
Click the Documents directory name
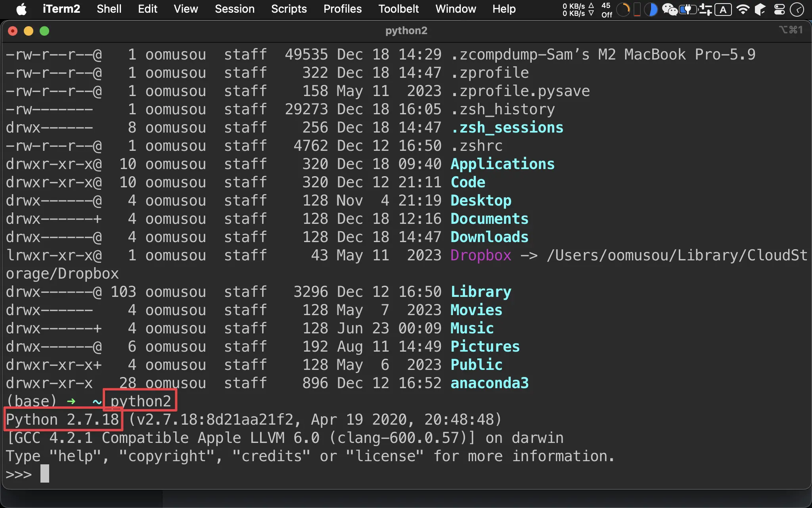tap(490, 219)
